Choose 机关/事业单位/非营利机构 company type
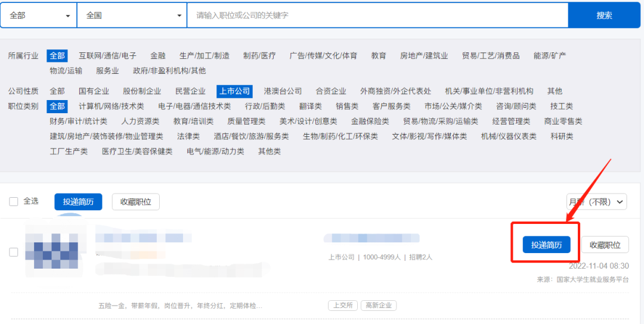644x324 pixels. (489, 91)
